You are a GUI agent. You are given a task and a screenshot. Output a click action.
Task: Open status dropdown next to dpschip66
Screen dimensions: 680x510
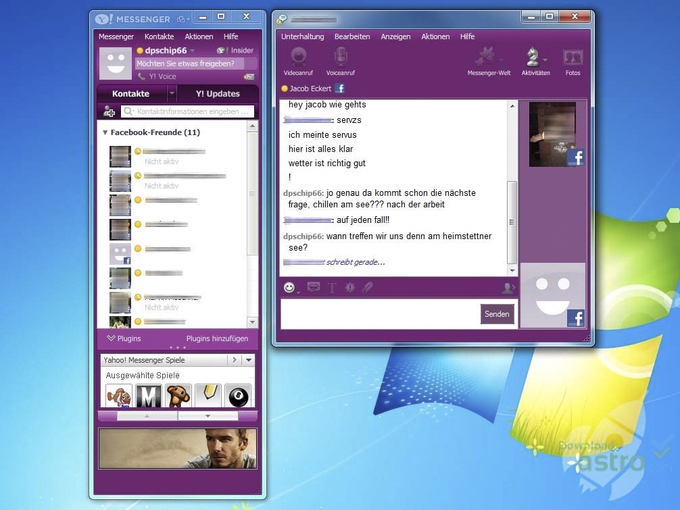193,50
